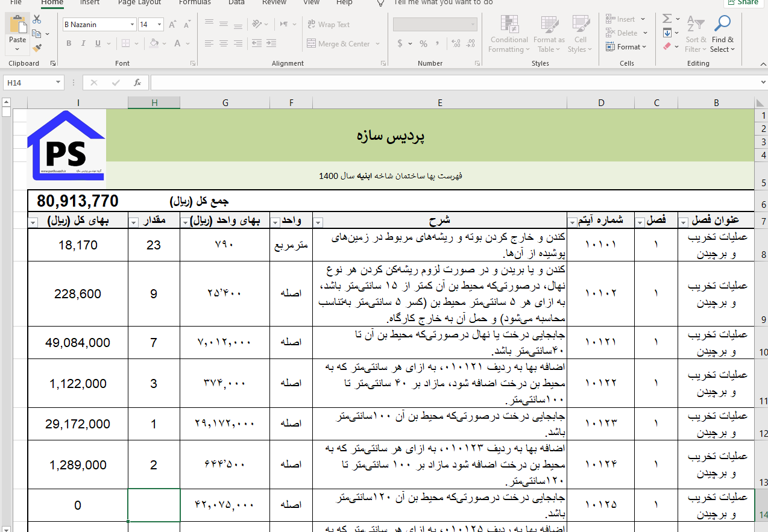This screenshot has height=532, width=768.
Task: Click the Format cells button
Action: click(x=626, y=46)
